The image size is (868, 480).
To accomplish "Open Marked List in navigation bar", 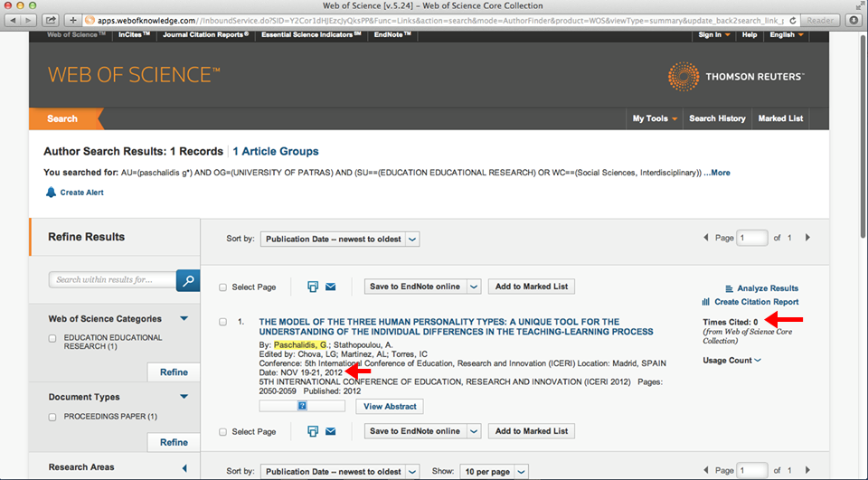I will (780, 118).
